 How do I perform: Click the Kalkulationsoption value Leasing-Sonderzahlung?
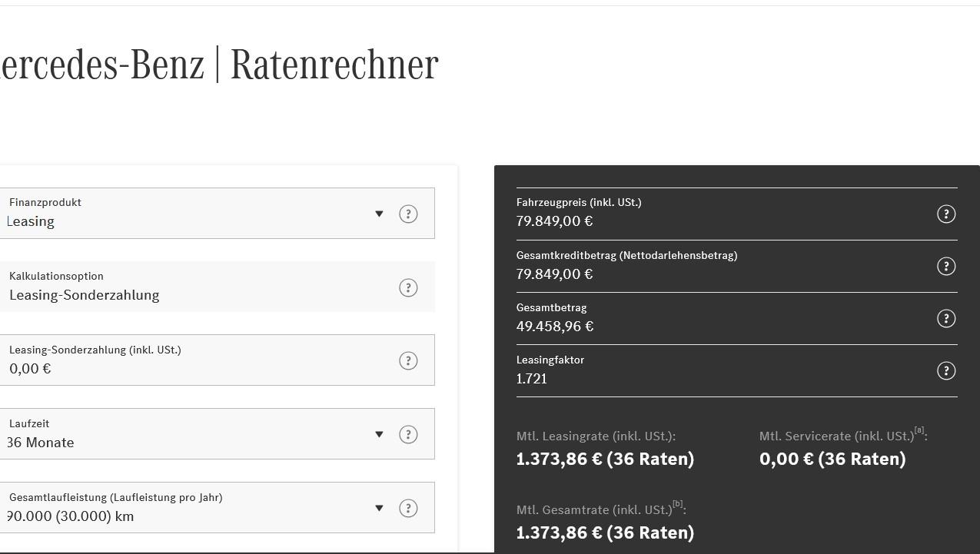coord(85,295)
